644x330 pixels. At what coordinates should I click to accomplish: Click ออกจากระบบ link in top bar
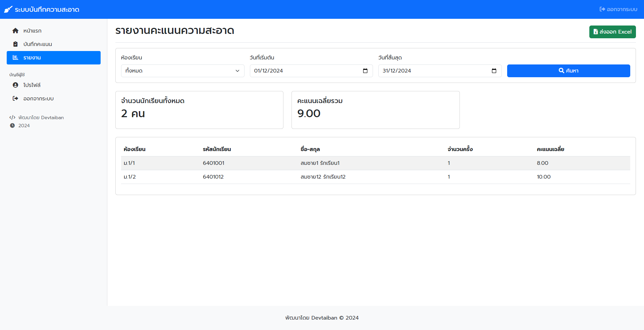click(618, 9)
